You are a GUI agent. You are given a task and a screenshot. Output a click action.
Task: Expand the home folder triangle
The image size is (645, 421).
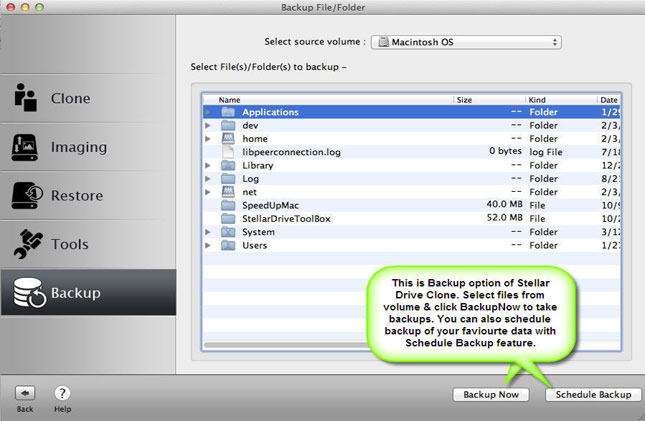click(208, 139)
